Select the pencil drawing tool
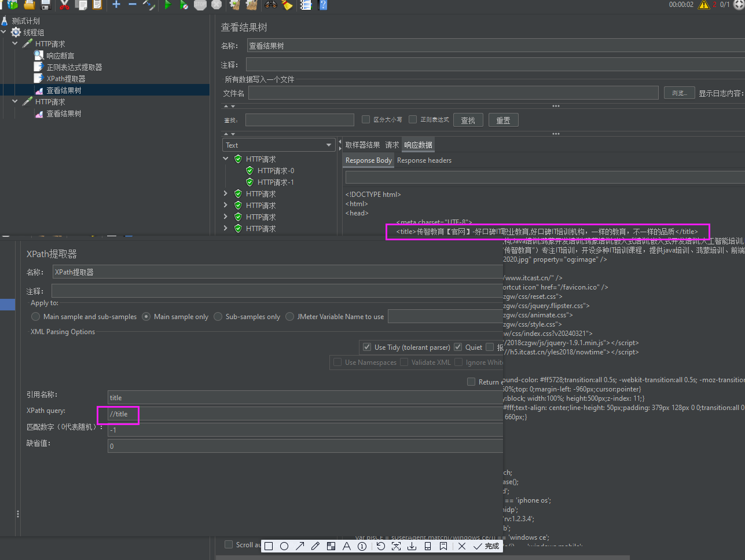This screenshot has height=560, width=745. point(315,546)
